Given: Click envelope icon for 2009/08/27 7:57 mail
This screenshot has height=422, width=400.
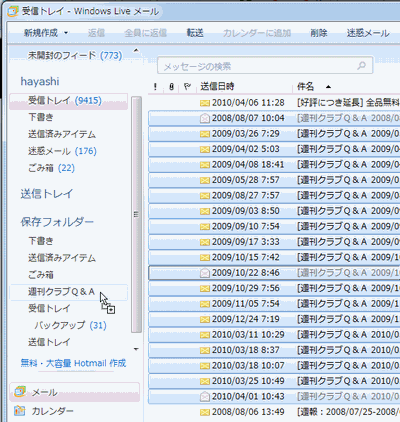Looking at the screenshot, I should tap(205, 196).
